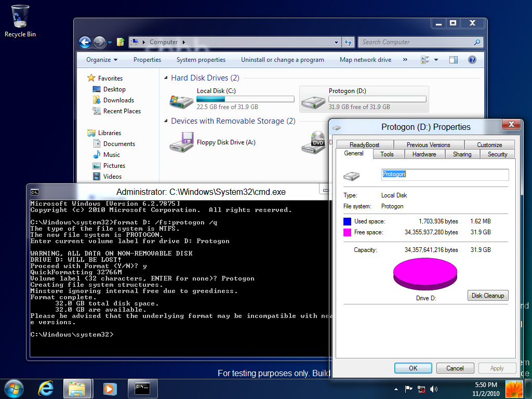Click the Refresh button next to the address bar
Image resolution: width=532 pixels, height=399 pixels.
[348, 43]
